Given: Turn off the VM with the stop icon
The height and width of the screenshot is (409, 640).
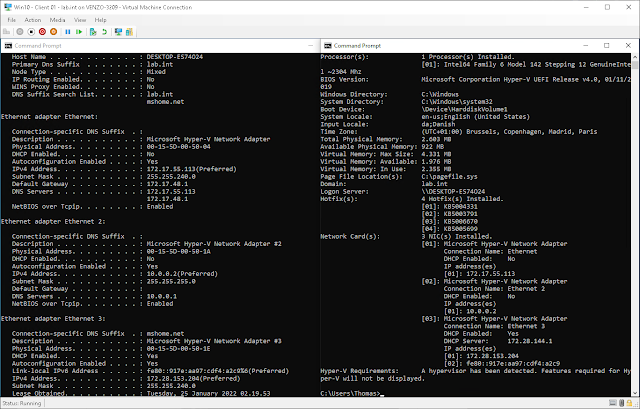Looking at the screenshot, I should pos(31,32).
